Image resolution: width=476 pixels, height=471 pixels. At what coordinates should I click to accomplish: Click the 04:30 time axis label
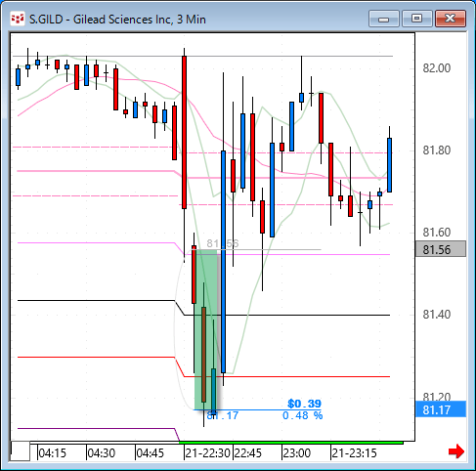click(x=102, y=452)
